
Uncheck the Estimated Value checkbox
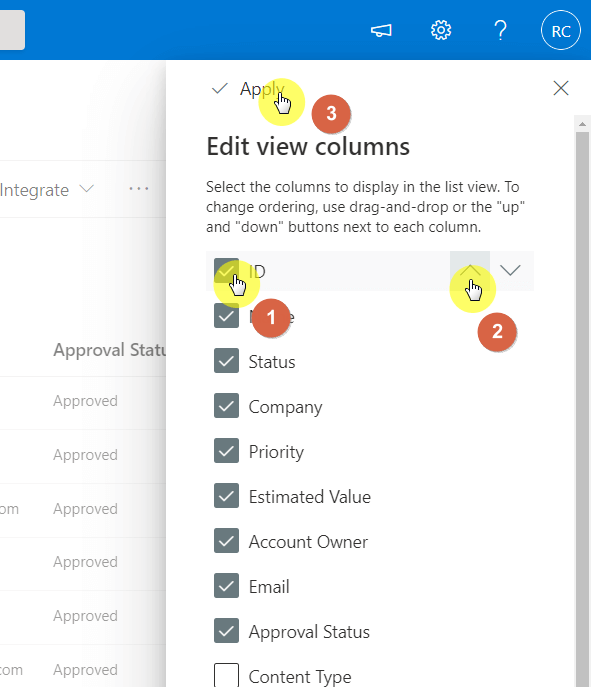pyautogui.click(x=226, y=496)
